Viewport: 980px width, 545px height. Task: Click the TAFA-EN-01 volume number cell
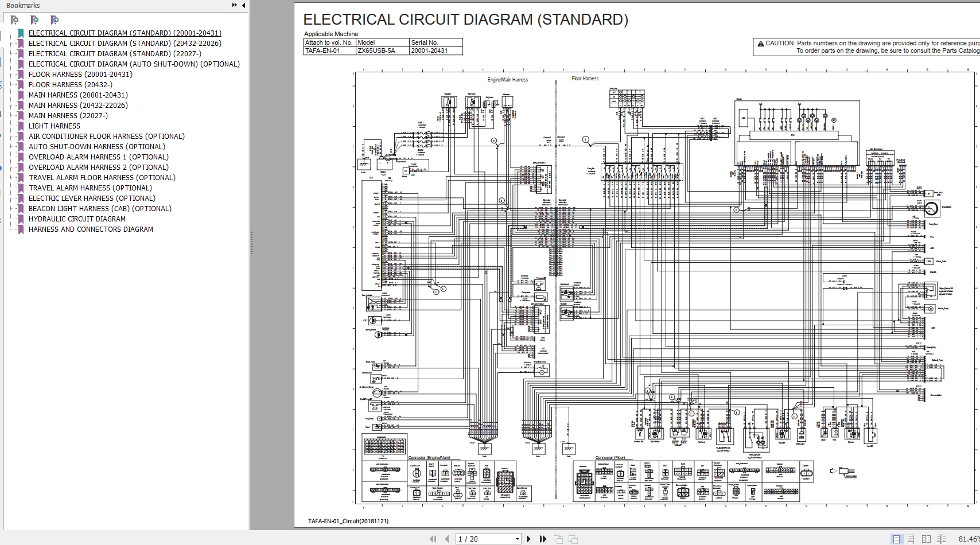click(x=330, y=50)
